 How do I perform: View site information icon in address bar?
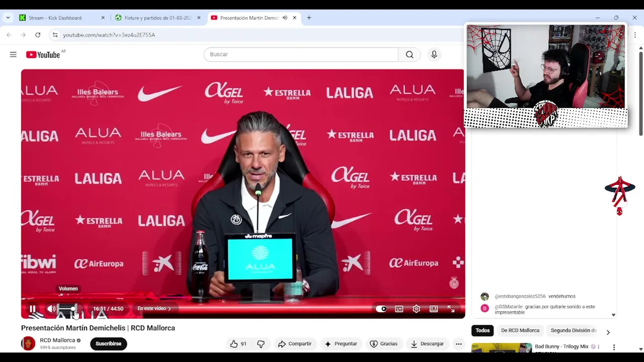point(55,35)
